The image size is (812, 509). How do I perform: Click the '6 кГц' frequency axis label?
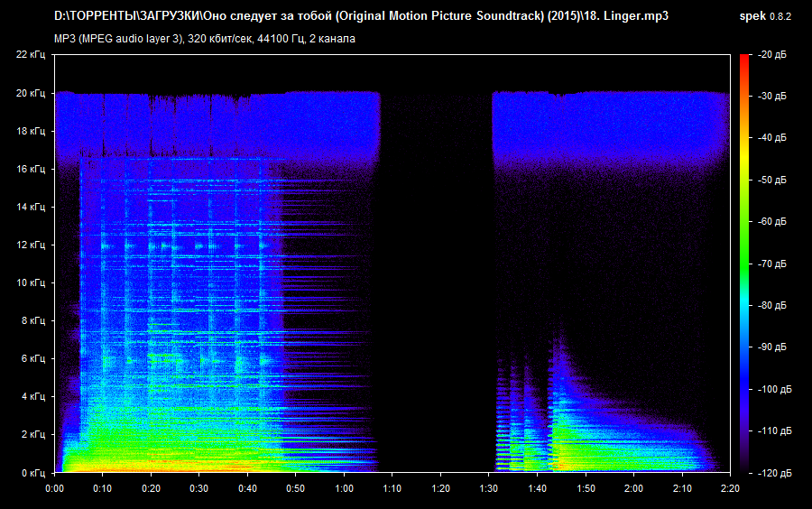coord(33,358)
